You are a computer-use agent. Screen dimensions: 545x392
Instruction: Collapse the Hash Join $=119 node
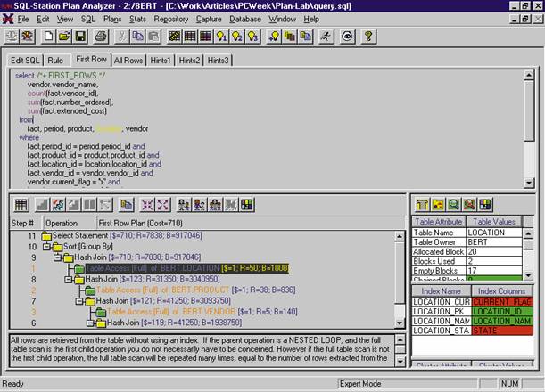(90, 323)
